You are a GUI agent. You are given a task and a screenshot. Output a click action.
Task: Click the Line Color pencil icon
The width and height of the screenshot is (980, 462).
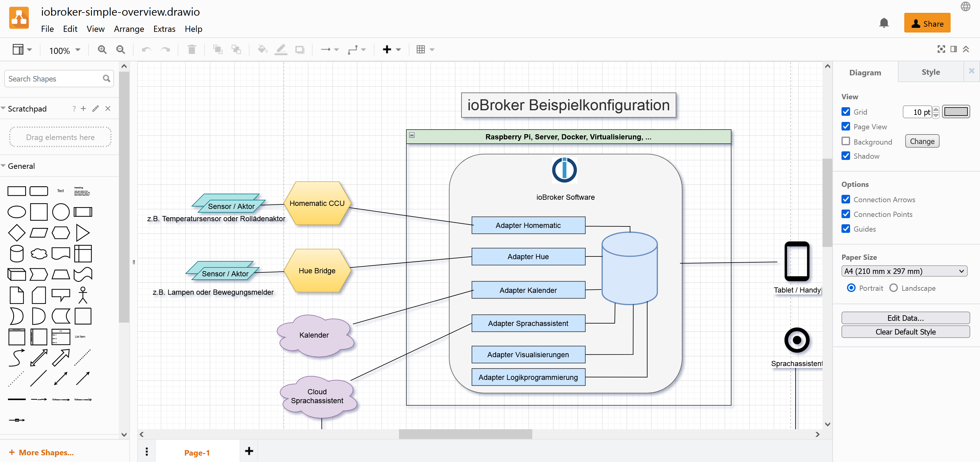point(281,49)
